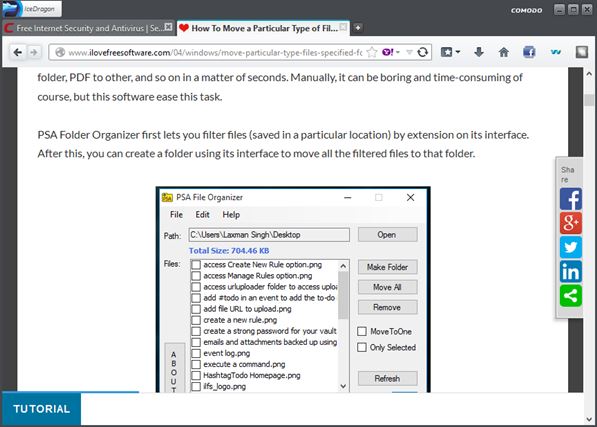Click the address bar URL field
The width and height of the screenshot is (597, 427).
pyautogui.click(x=215, y=53)
